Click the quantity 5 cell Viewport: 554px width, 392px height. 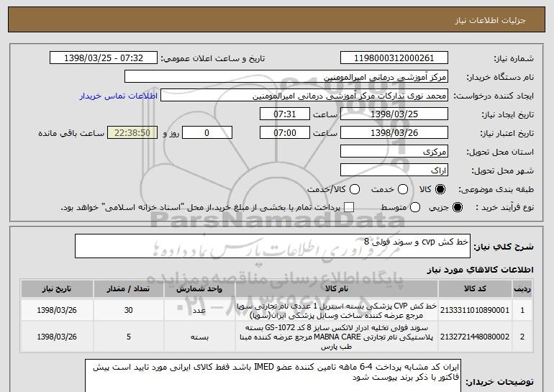click(x=128, y=337)
